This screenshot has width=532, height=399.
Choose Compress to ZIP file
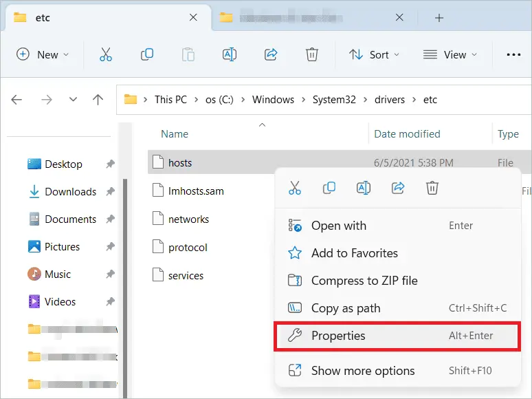coord(364,281)
